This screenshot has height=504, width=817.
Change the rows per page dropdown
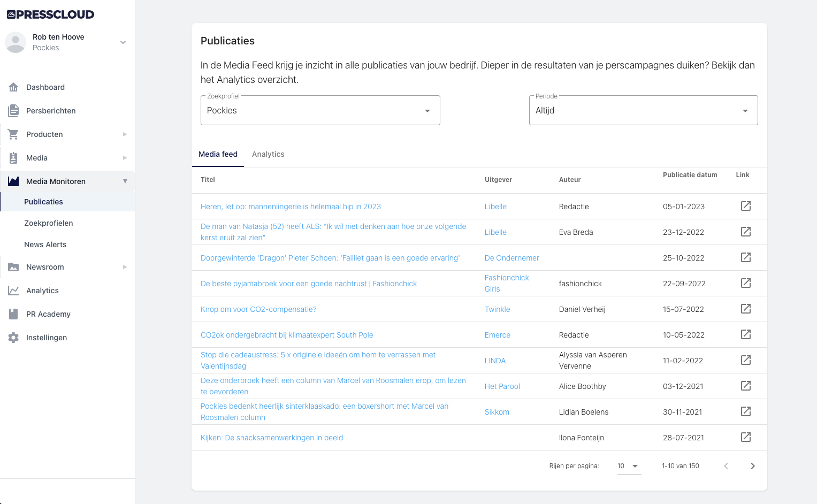(629, 465)
